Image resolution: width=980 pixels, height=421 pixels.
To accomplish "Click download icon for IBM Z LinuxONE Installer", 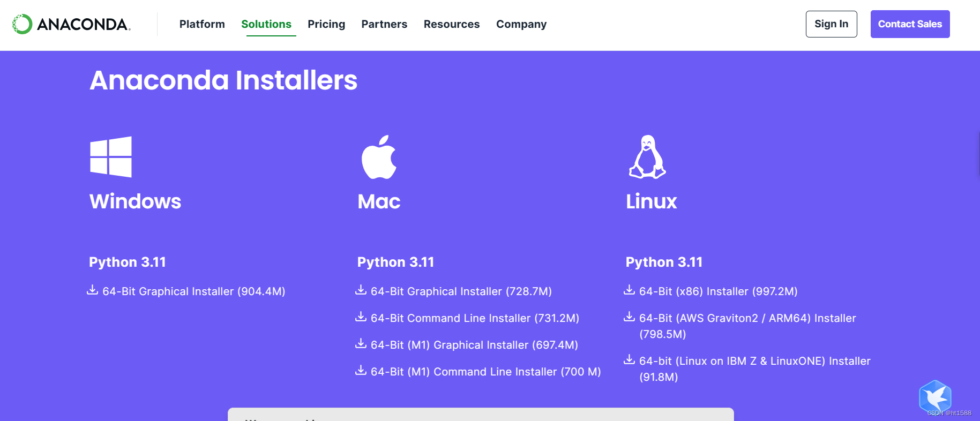I will pos(630,359).
